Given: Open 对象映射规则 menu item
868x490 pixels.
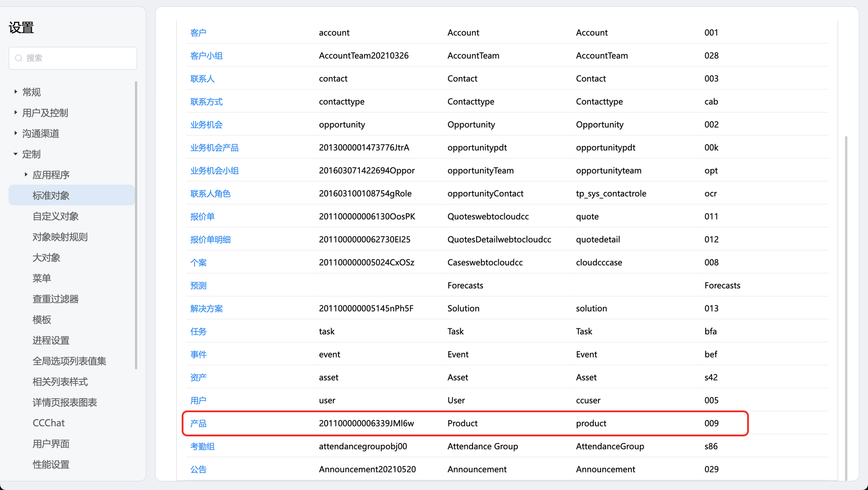Looking at the screenshot, I should click(60, 237).
